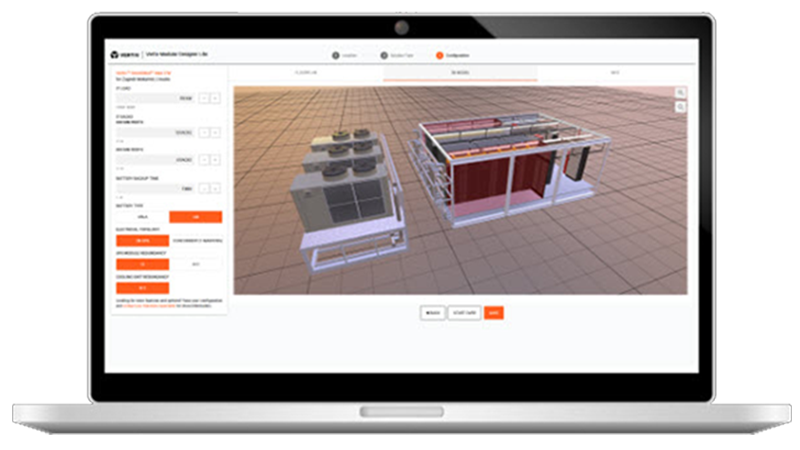Click the zoom out magnifier icon
The image size is (800, 450).
pos(681,106)
